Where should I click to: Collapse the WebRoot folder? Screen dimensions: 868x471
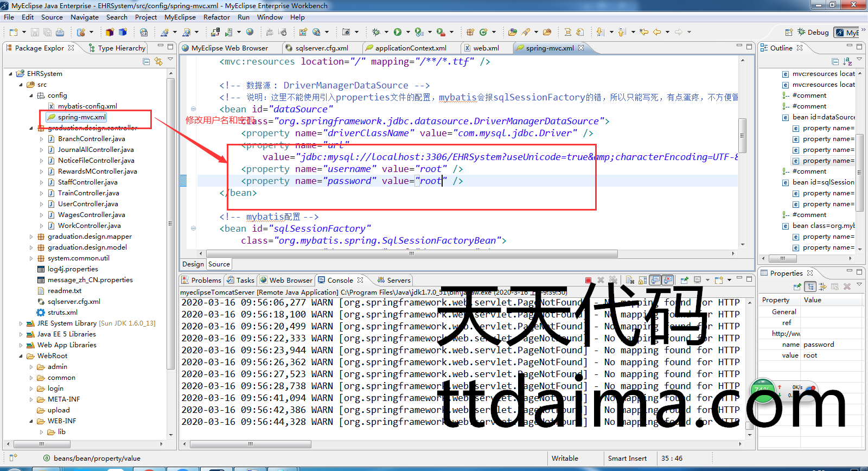tap(21, 356)
